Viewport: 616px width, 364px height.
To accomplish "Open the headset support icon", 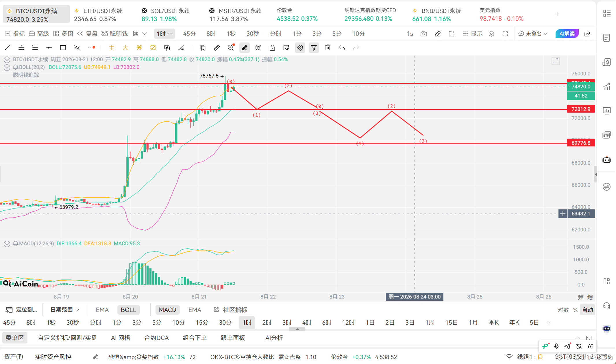I will (607, 306).
